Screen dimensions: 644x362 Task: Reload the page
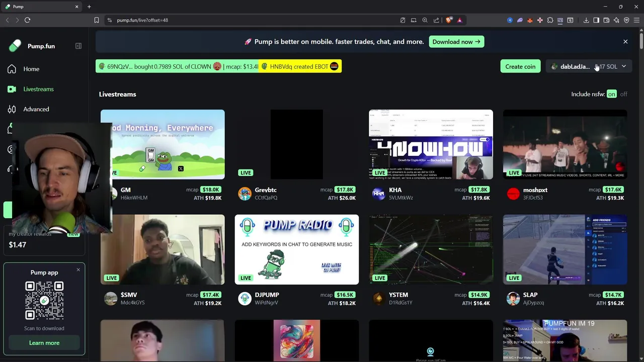click(27, 20)
